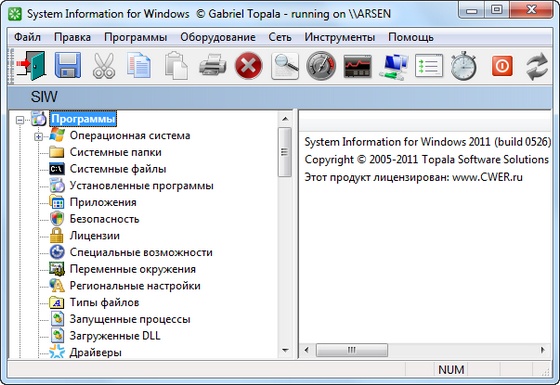
Task: Click the console icon beside Системные файлы
Action: click(57, 169)
